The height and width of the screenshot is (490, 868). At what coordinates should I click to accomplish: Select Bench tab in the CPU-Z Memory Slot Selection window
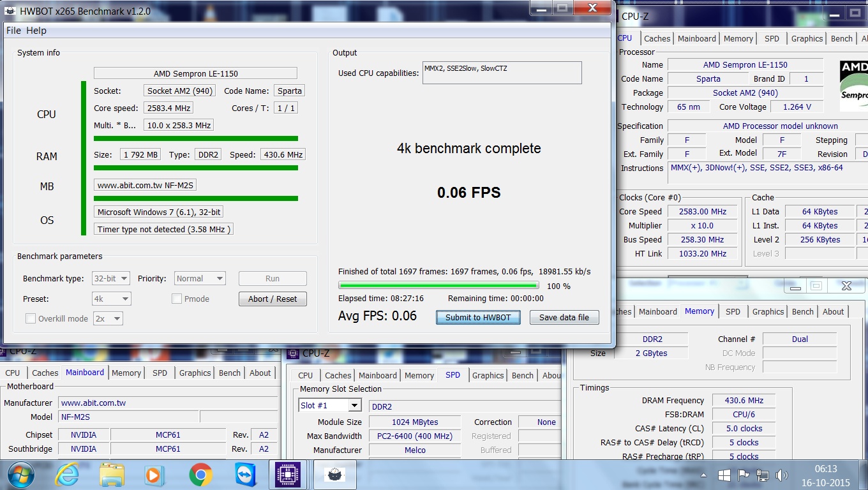pos(522,375)
